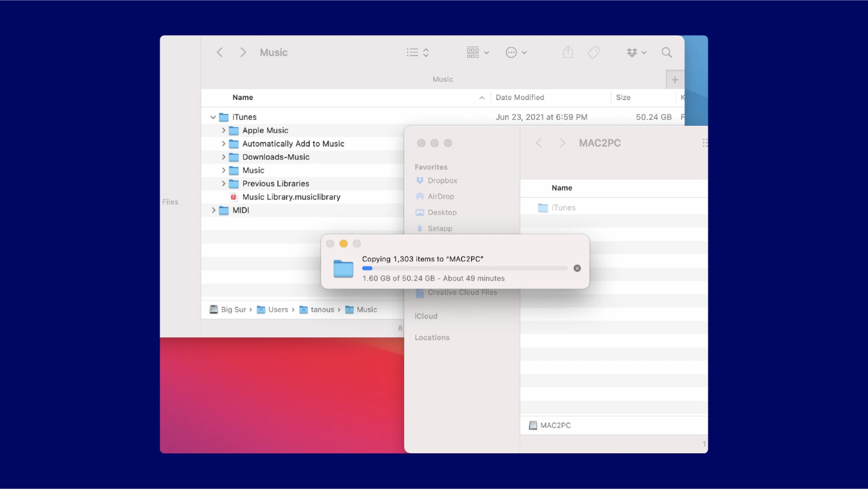The image size is (868, 489).
Task: Select the MIDI folder icon
Action: 224,210
